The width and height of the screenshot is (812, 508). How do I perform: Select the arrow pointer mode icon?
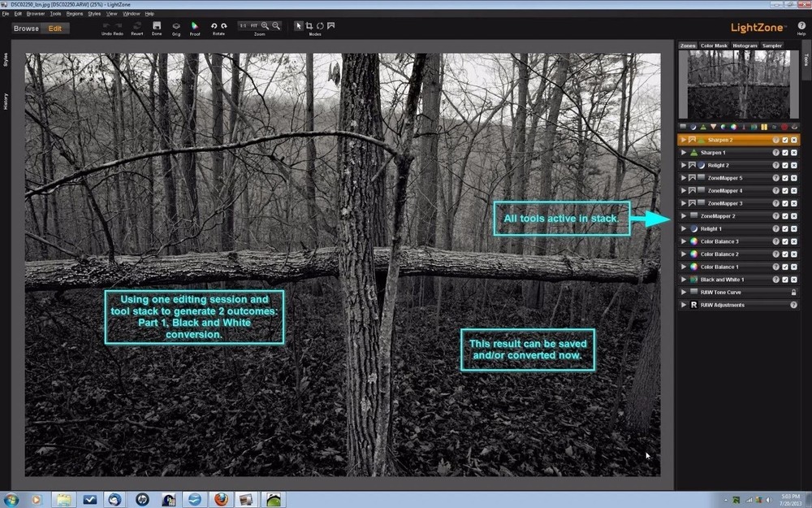(x=297, y=24)
